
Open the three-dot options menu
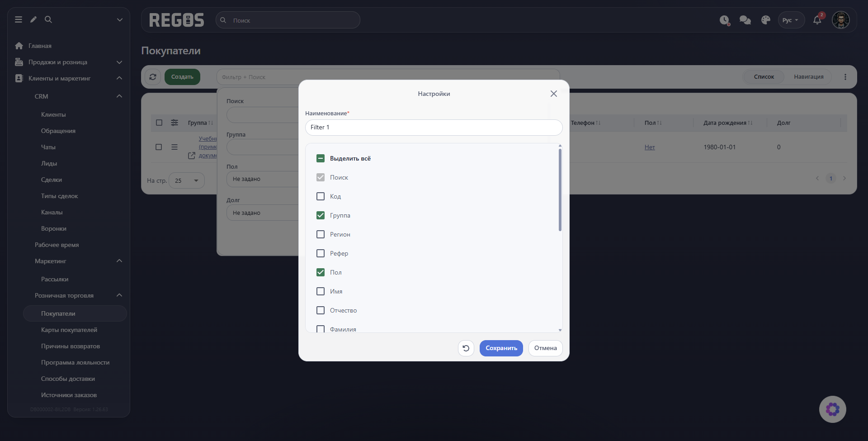[x=845, y=77]
